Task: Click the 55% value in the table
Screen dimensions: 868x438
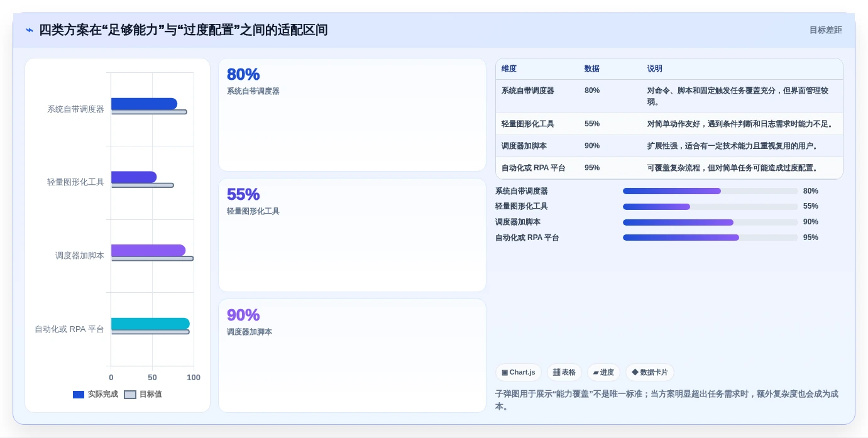Action: tap(592, 124)
